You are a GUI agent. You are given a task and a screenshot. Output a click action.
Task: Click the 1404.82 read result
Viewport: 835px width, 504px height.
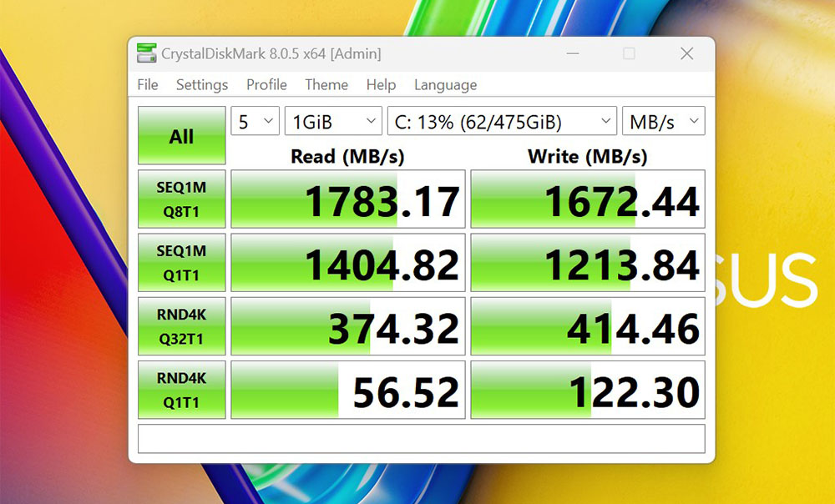point(348,262)
